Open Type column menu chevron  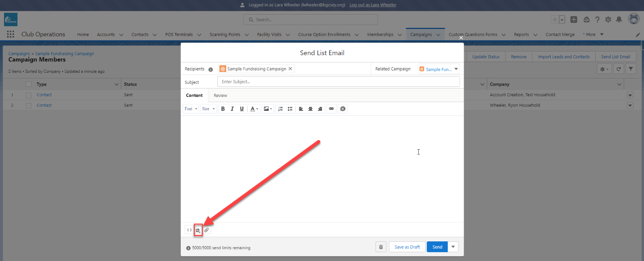tap(117, 84)
